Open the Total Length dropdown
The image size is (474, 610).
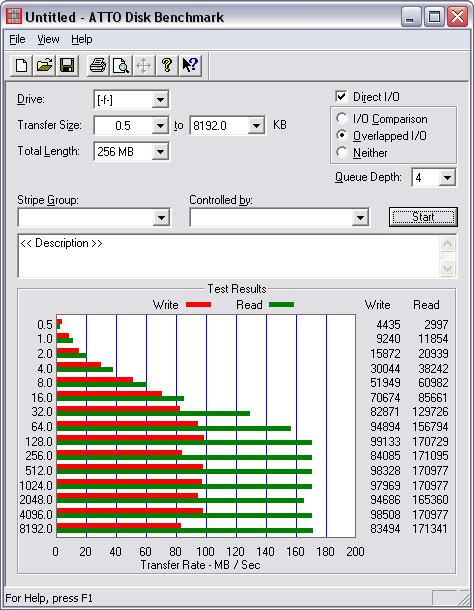pos(160,151)
